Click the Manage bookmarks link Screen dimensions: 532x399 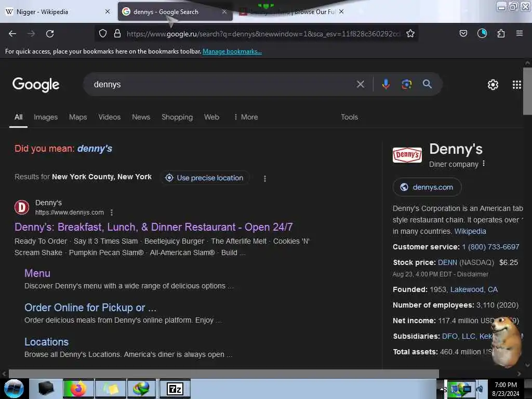click(232, 51)
